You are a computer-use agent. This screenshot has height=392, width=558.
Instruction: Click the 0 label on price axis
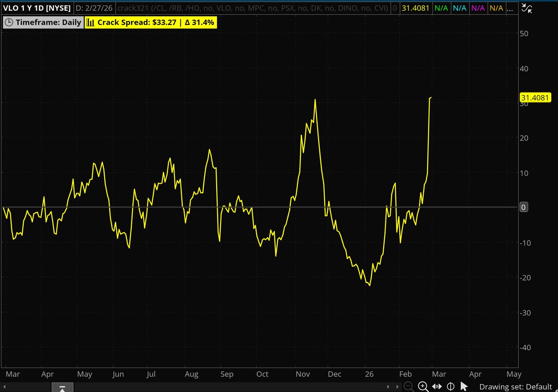(523, 207)
